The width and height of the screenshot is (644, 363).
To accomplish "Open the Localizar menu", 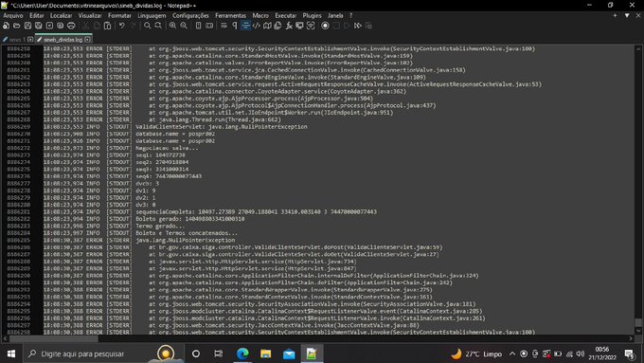I will pyautogui.click(x=62, y=15).
